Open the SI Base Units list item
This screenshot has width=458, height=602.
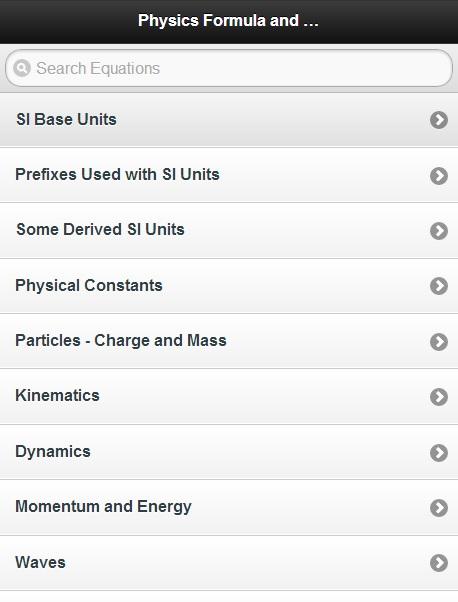(229, 120)
